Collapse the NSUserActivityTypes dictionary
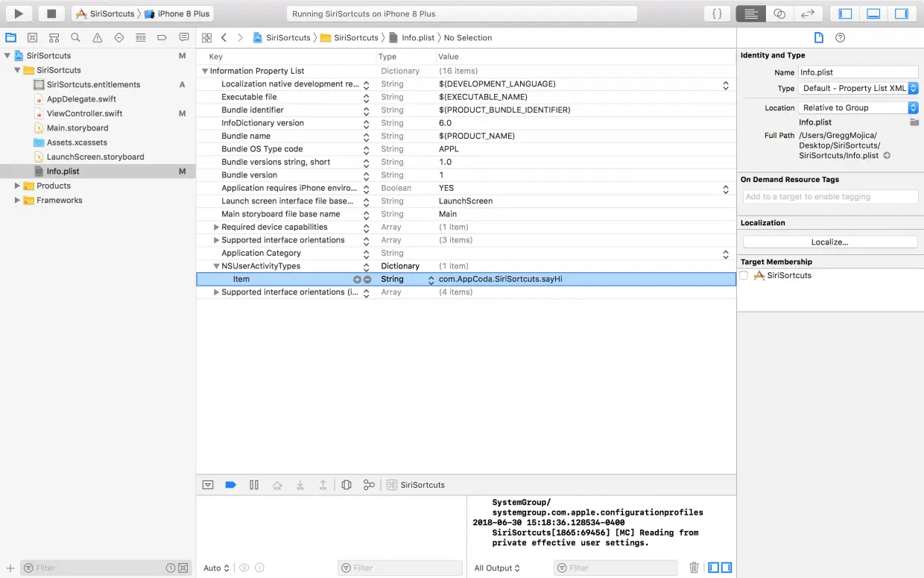 (216, 266)
